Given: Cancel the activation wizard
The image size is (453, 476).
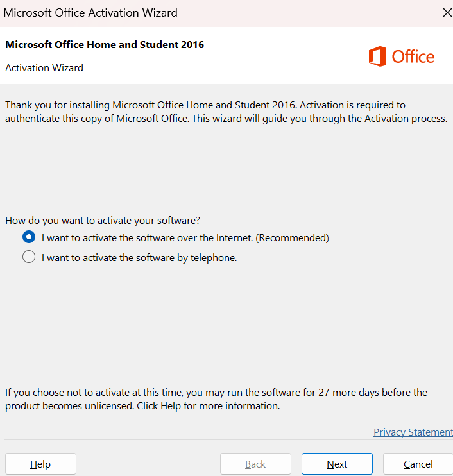Looking at the screenshot, I should point(418,464).
